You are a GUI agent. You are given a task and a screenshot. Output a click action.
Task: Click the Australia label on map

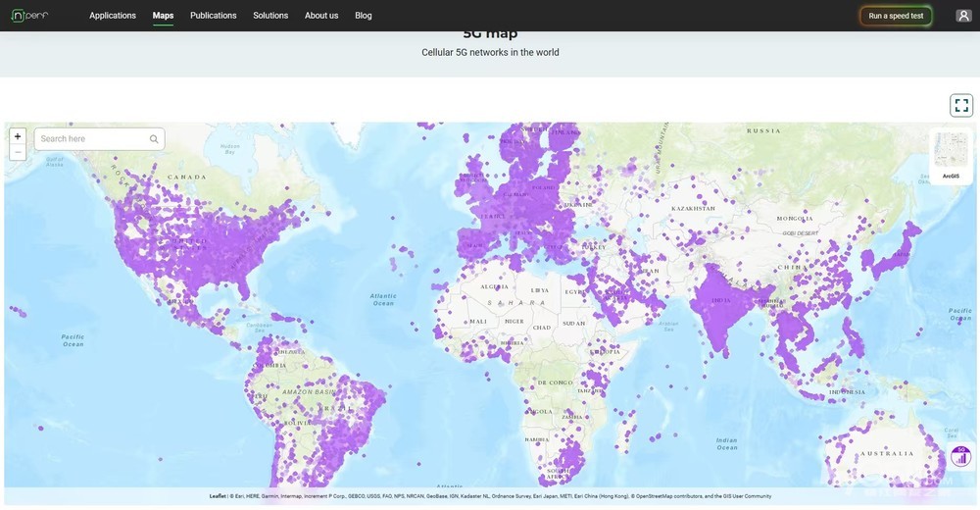point(890,453)
